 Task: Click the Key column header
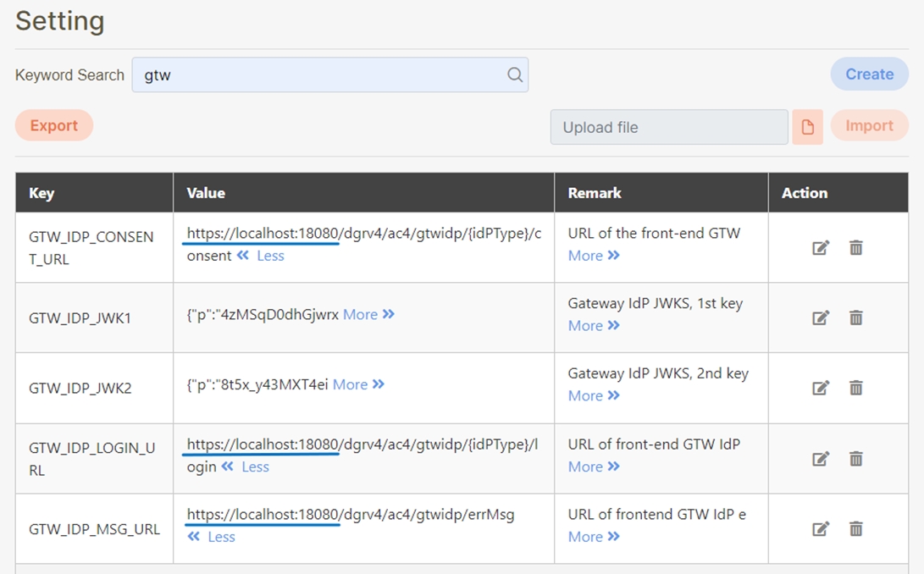pos(41,193)
